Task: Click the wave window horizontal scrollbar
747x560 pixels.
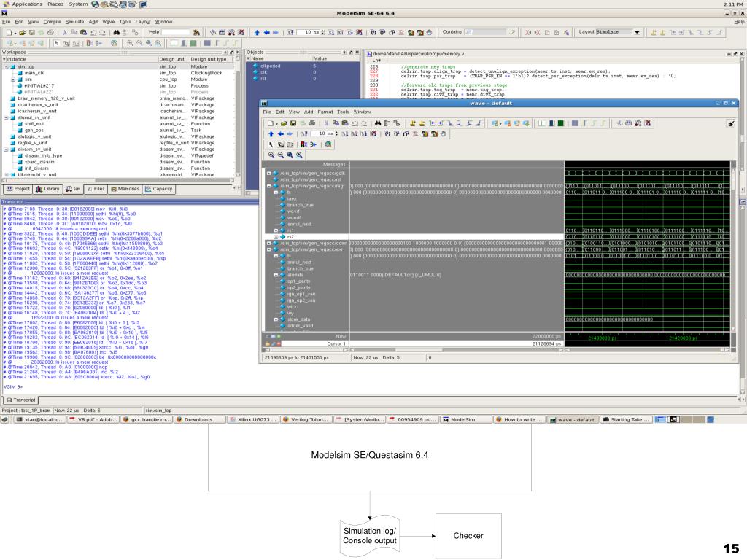Action: [x=649, y=350]
